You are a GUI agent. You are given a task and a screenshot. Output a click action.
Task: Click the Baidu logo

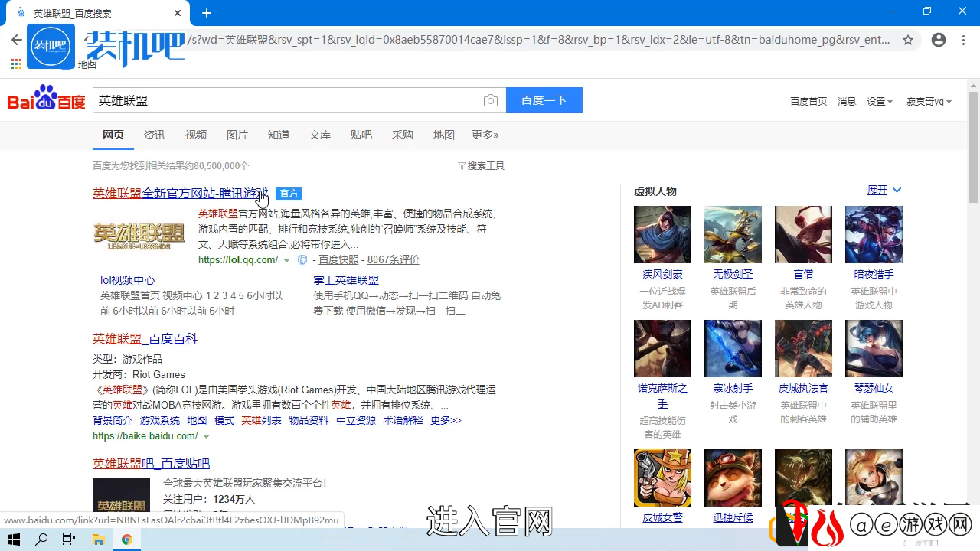point(47,99)
